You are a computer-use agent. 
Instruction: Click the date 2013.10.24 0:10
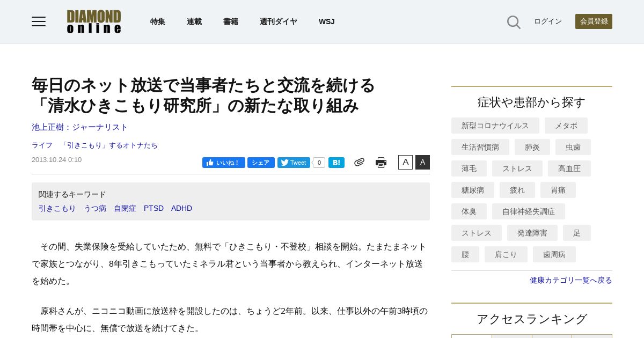click(57, 159)
